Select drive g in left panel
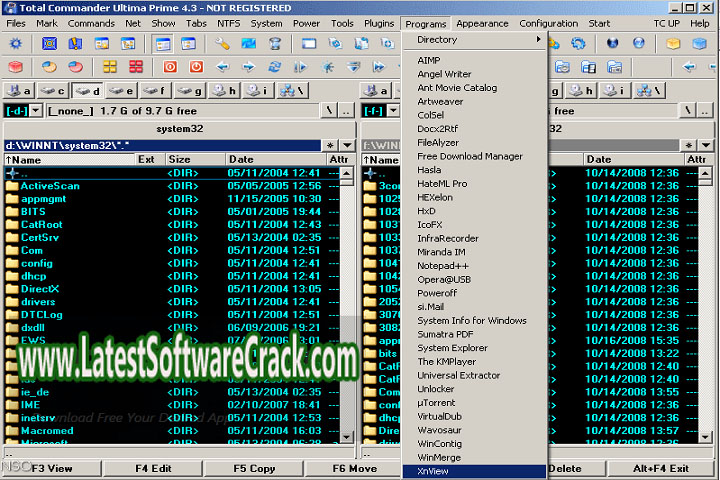 click(x=190, y=91)
